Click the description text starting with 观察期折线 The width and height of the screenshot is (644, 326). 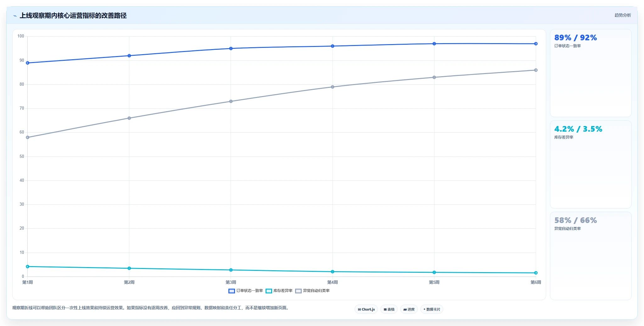[x=150, y=308]
